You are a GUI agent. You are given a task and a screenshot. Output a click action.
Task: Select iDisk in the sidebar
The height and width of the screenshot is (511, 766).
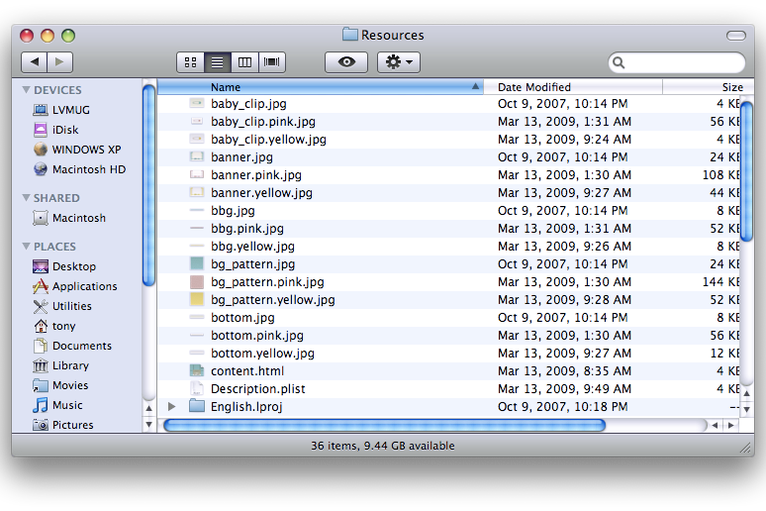(x=68, y=130)
